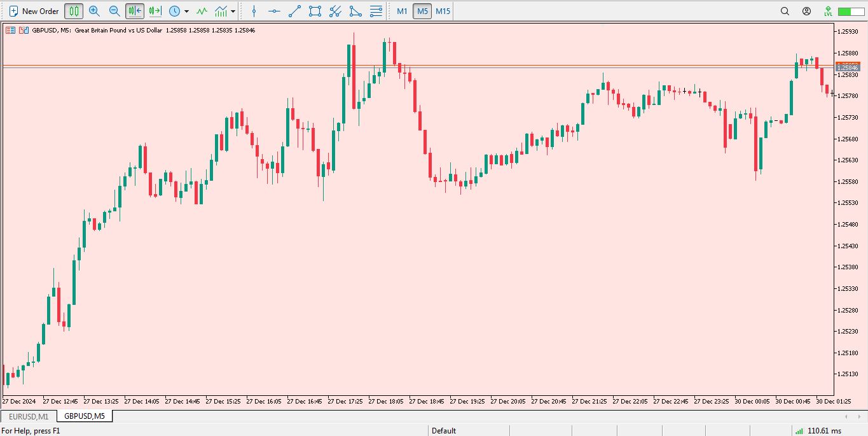Open the timeframe clock dropdown arrow
Screen dimensions: 868x436
(186, 11)
